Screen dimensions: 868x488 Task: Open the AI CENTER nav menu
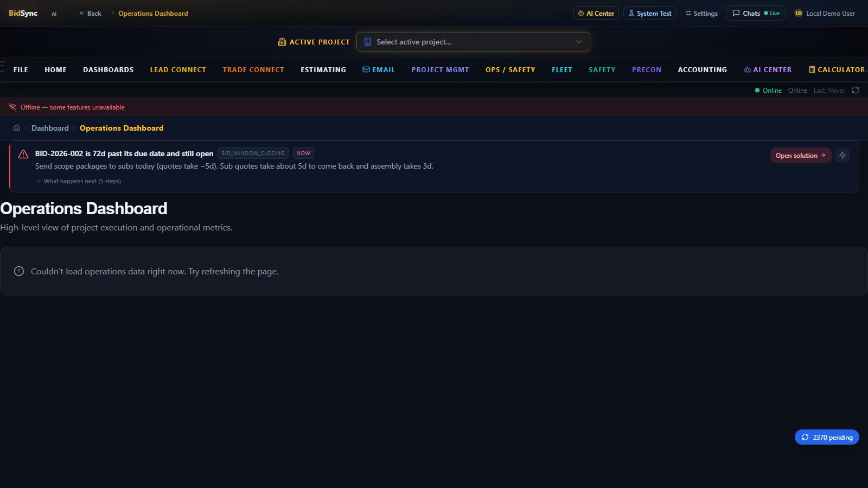[768, 69]
